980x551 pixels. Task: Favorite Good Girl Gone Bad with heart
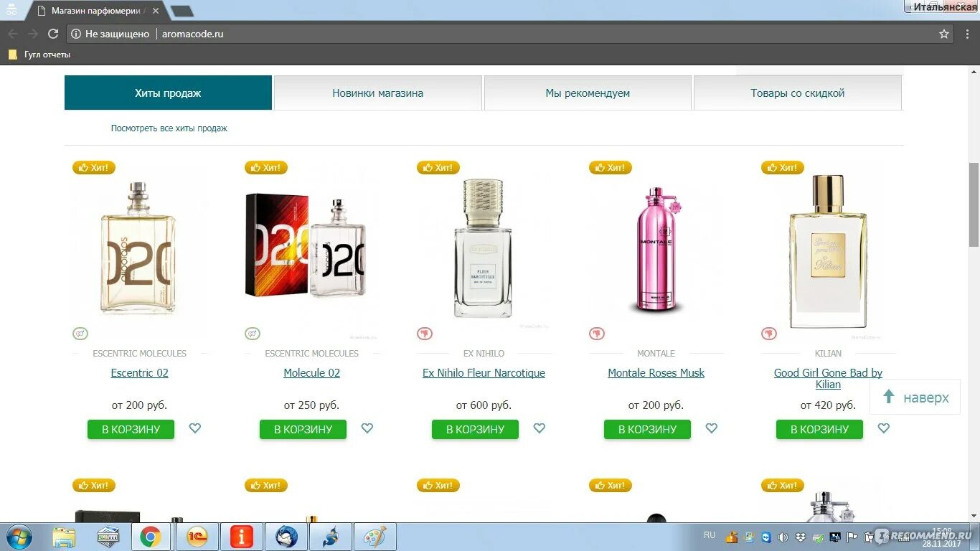coord(884,428)
